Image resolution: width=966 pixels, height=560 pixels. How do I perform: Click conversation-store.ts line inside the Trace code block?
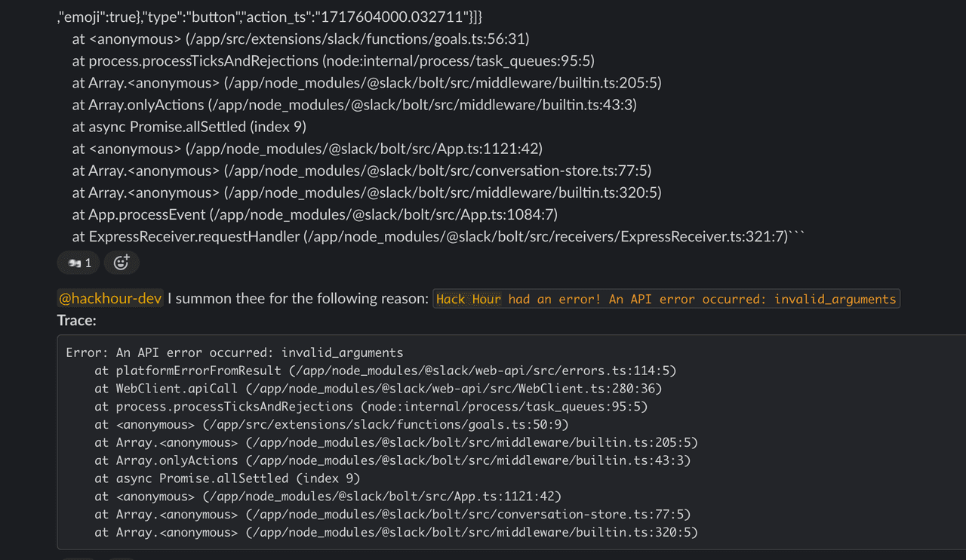click(x=392, y=515)
